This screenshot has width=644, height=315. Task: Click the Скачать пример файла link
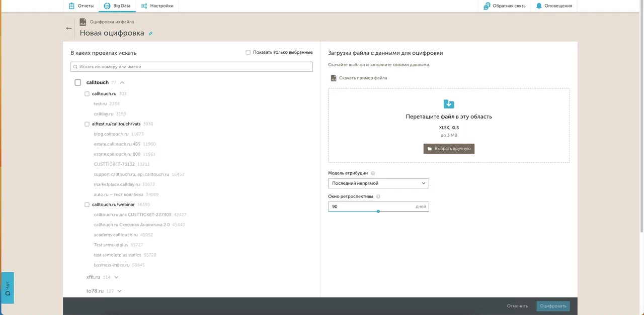point(362,78)
